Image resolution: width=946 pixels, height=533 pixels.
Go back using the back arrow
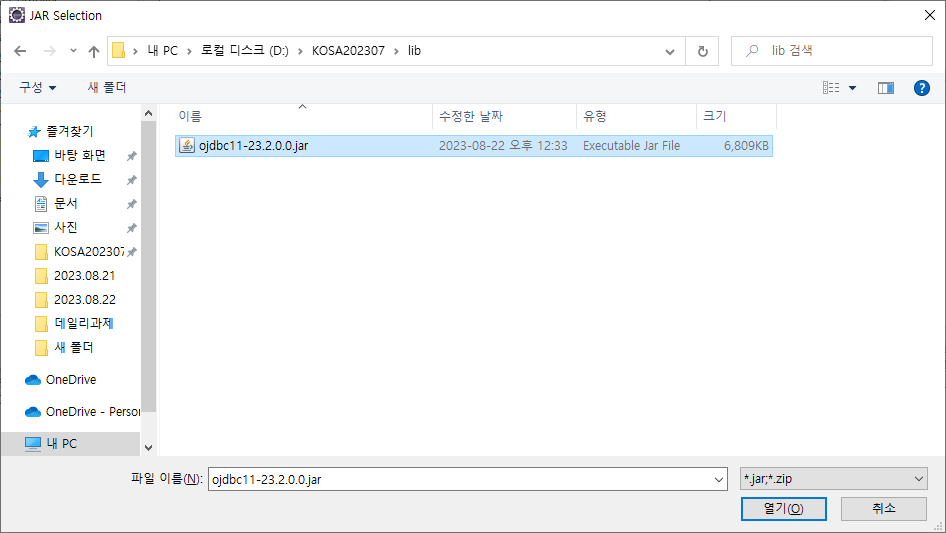coord(20,51)
